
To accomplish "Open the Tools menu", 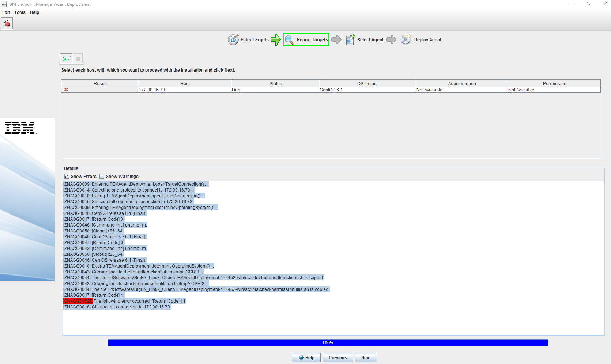I will pyautogui.click(x=20, y=12).
